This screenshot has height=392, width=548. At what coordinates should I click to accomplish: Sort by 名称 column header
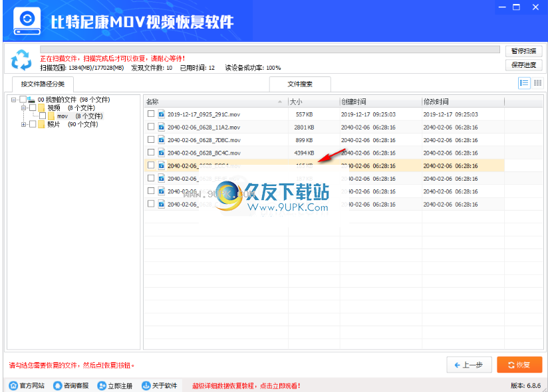[x=216, y=102]
